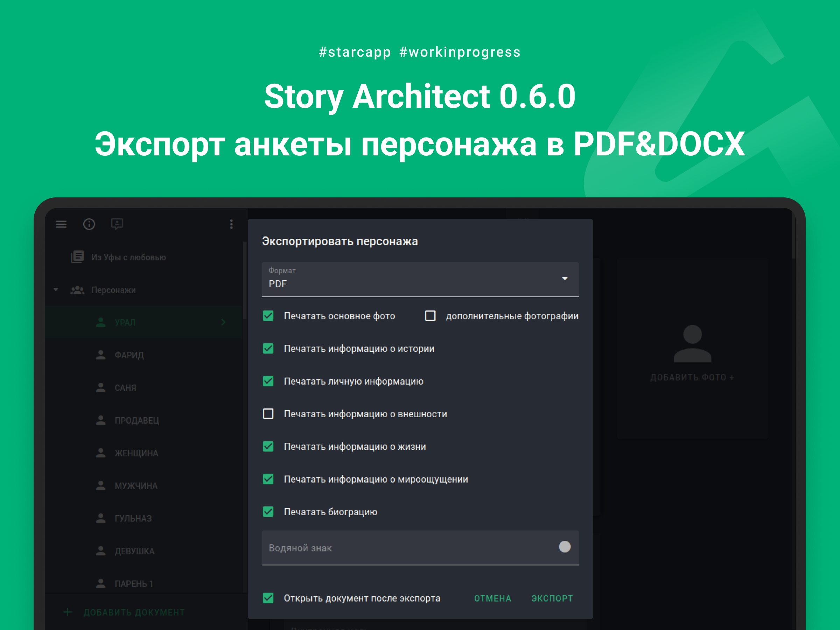Toggle Открыть документ после экспорта

click(268, 598)
